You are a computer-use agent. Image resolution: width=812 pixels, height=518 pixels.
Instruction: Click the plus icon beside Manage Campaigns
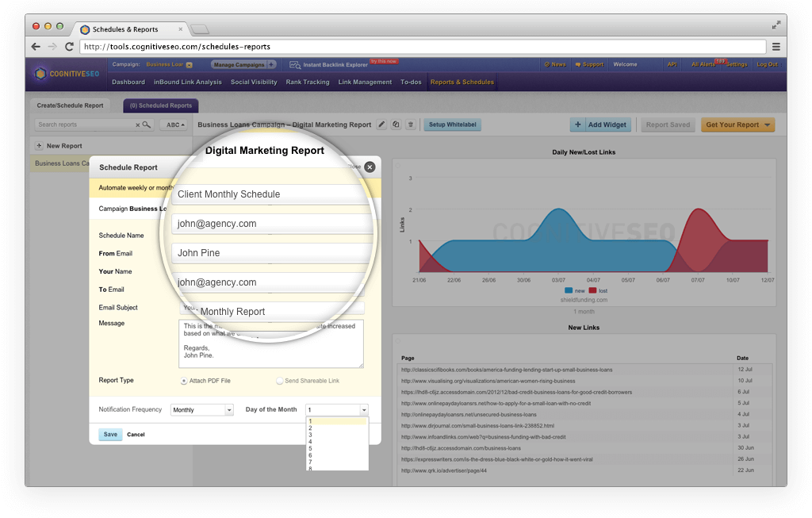271,65
